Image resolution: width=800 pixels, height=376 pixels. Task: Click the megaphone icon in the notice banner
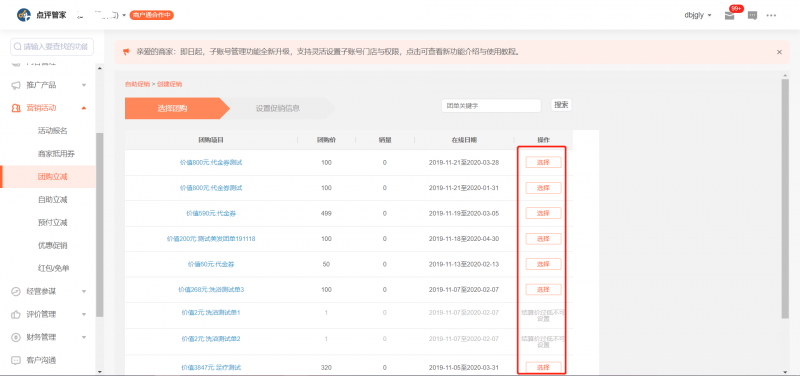point(126,52)
